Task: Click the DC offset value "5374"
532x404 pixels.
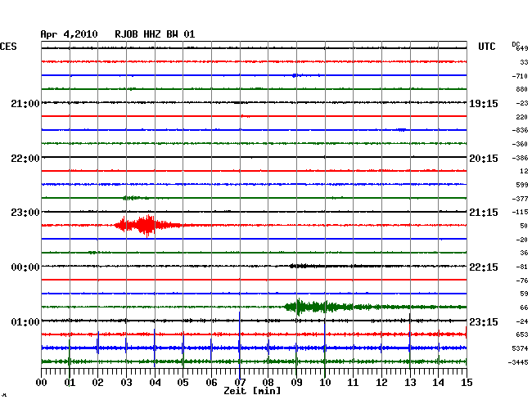Action: 520,348
